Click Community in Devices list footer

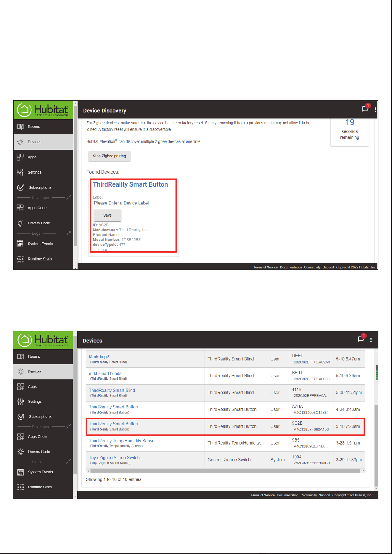pyautogui.click(x=309, y=495)
